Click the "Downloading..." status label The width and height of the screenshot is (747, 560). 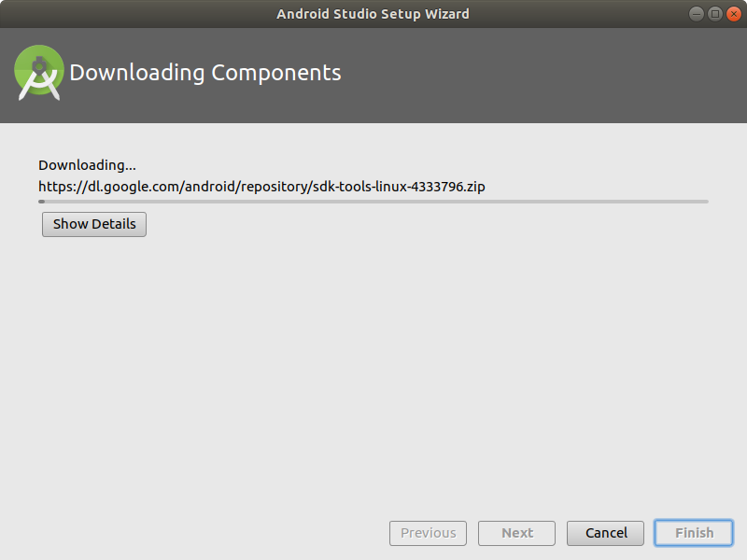coord(87,165)
